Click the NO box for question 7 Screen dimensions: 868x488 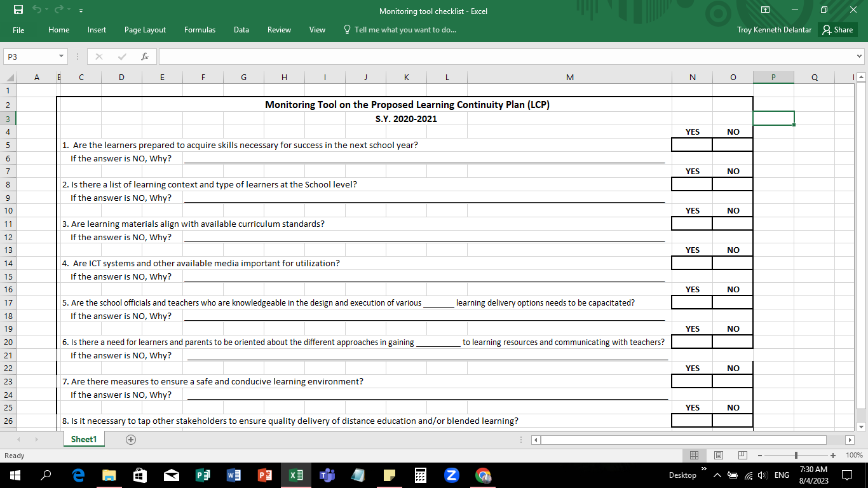coord(733,381)
